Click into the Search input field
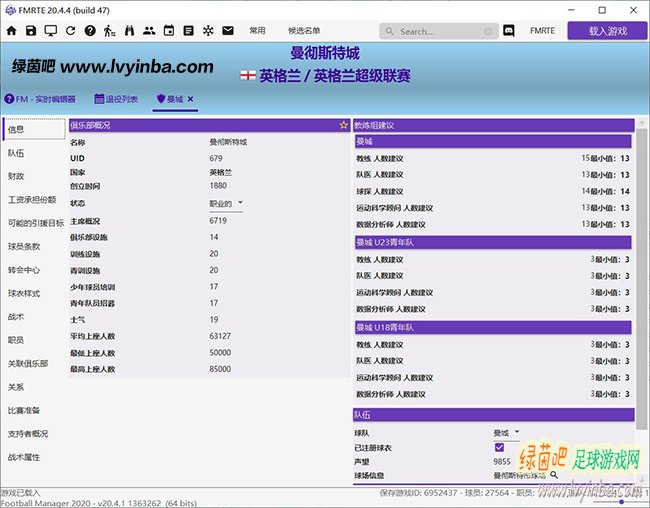650x508 pixels. [x=439, y=32]
